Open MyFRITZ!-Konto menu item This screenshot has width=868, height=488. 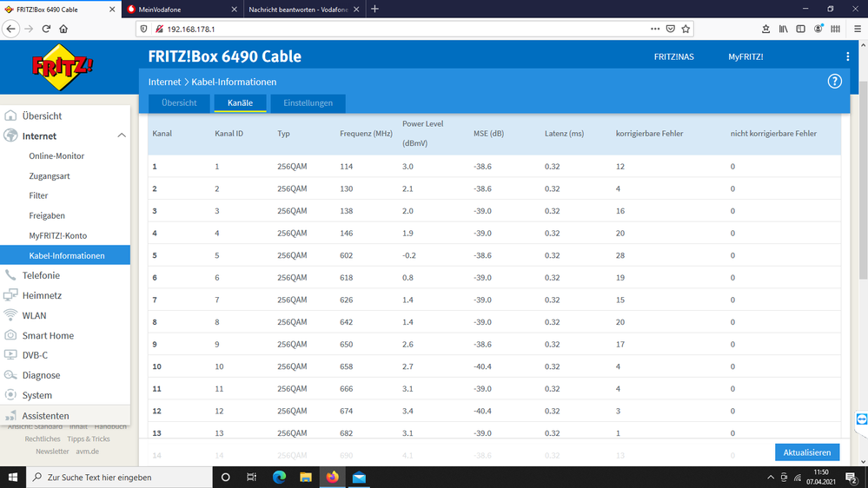(58, 235)
